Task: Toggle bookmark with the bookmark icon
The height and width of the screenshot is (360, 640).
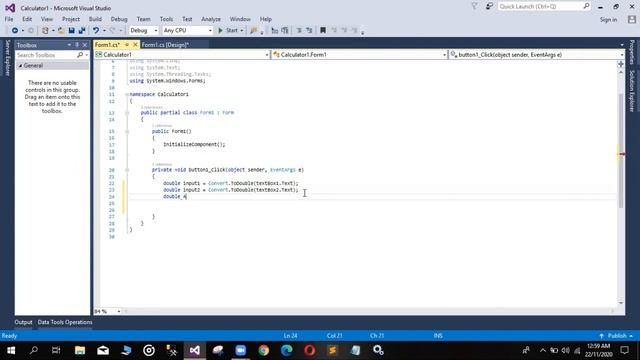Action: coord(323,31)
